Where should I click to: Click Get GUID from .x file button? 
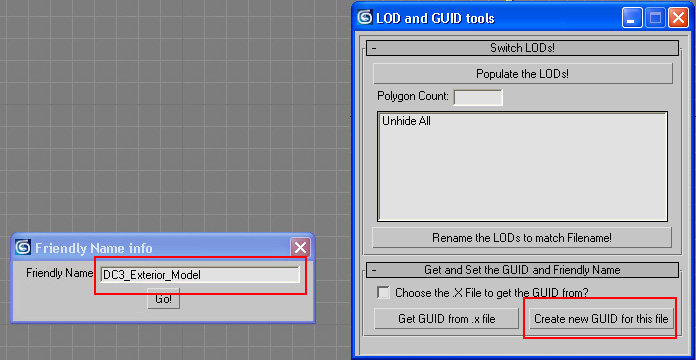(x=446, y=318)
